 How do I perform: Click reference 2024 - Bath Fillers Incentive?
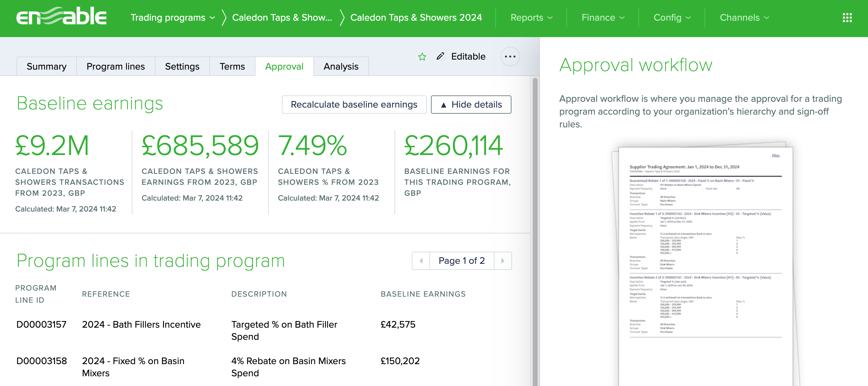(x=141, y=324)
